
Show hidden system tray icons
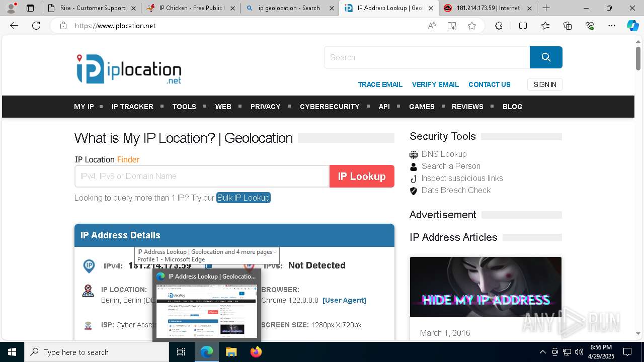542,352
